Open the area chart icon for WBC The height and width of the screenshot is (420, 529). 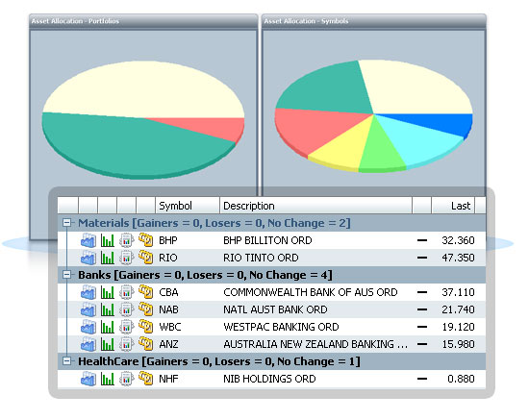tap(88, 328)
